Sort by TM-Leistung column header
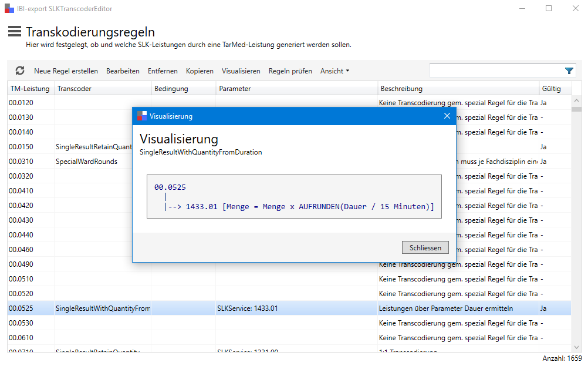The width and height of the screenshot is (588, 369). 30,89
